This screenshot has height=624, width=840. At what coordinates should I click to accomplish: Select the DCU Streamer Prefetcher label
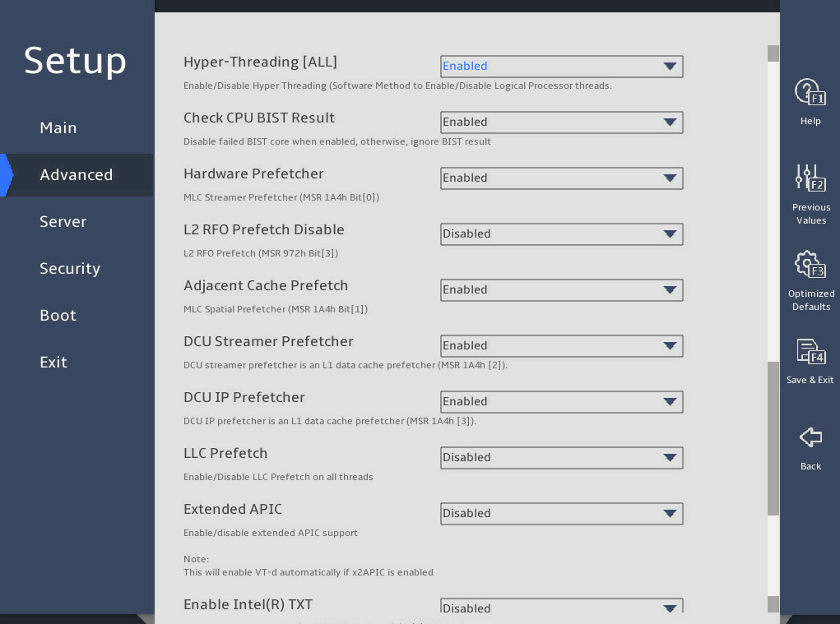[x=268, y=341]
